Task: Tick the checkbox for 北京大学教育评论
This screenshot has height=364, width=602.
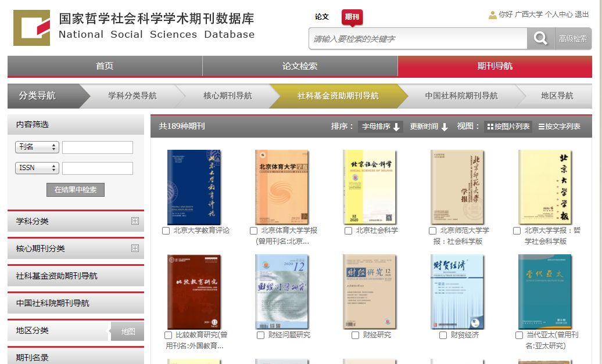Action: (x=166, y=230)
